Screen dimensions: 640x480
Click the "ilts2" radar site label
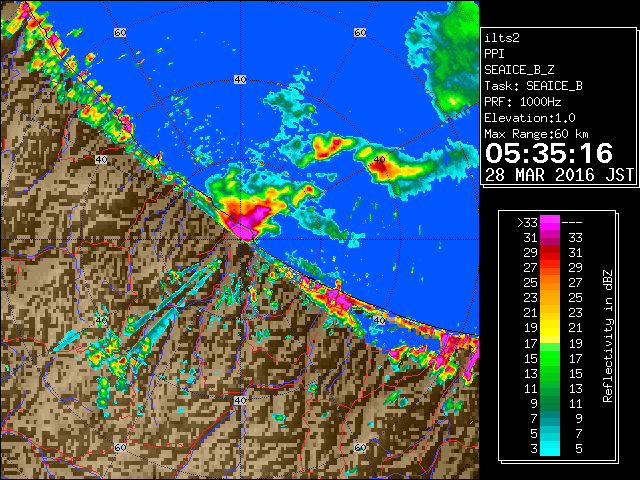[x=502, y=38]
